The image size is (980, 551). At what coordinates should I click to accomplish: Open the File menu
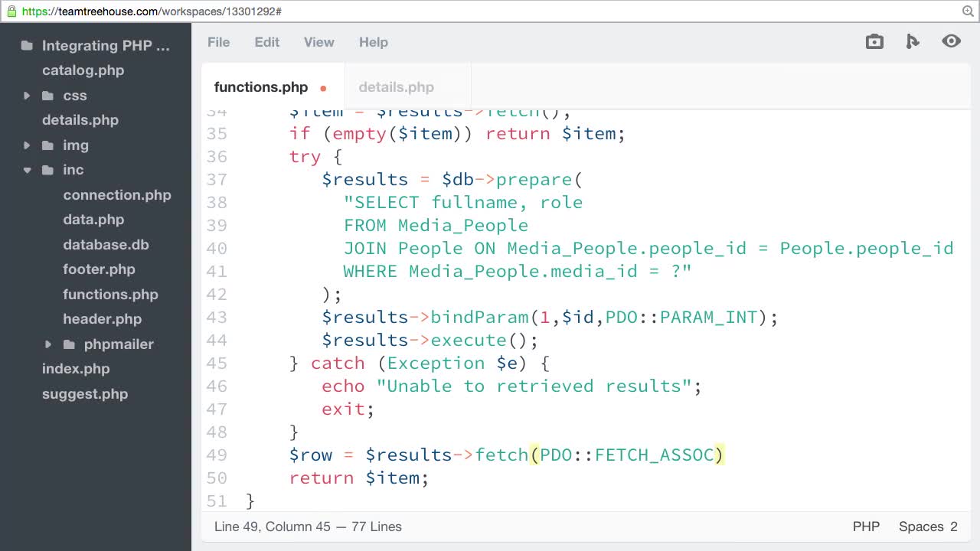(x=218, y=42)
